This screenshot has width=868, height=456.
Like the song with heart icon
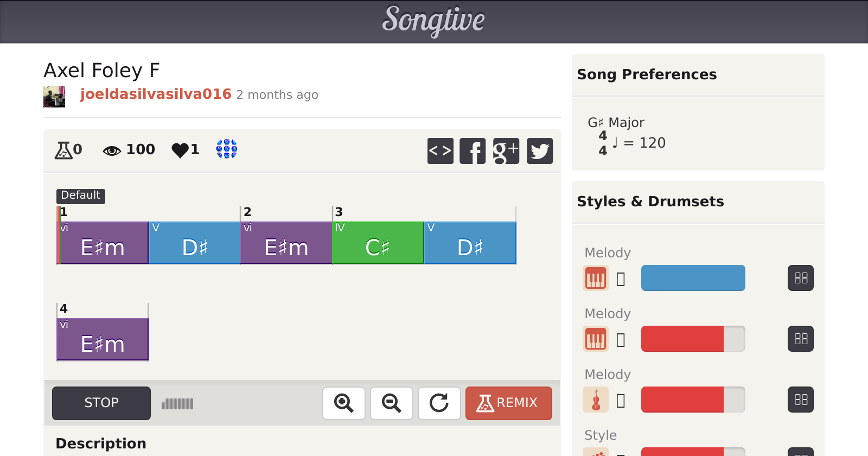point(180,150)
